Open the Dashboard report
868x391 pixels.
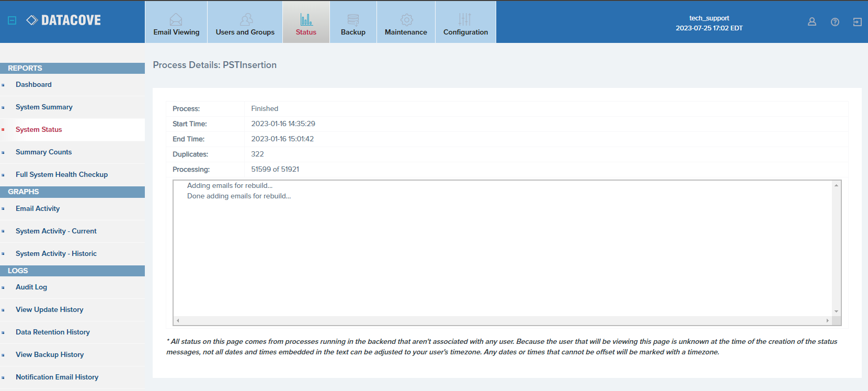pyautogui.click(x=33, y=84)
